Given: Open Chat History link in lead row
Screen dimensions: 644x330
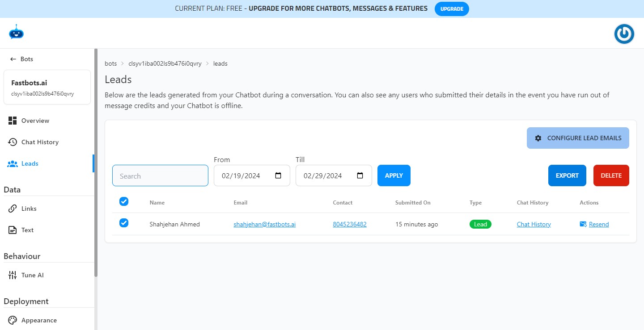Looking at the screenshot, I should pos(534,224).
